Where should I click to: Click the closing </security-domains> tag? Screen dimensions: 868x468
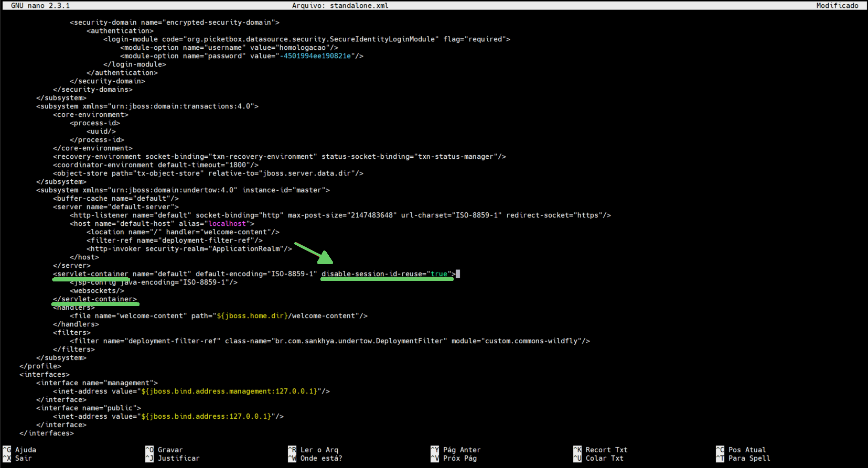click(x=93, y=90)
